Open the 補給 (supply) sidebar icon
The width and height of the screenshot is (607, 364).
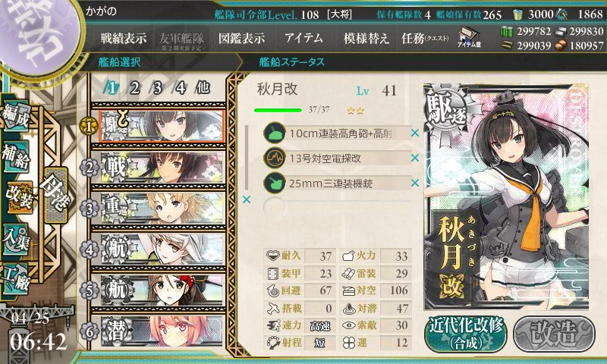(x=15, y=156)
